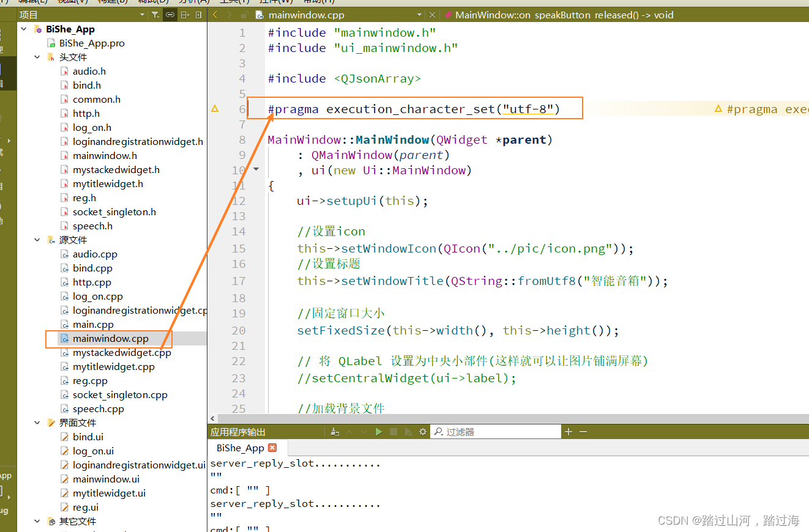Open socket_singleton.h header
This screenshot has width=809, height=532.
tap(114, 212)
